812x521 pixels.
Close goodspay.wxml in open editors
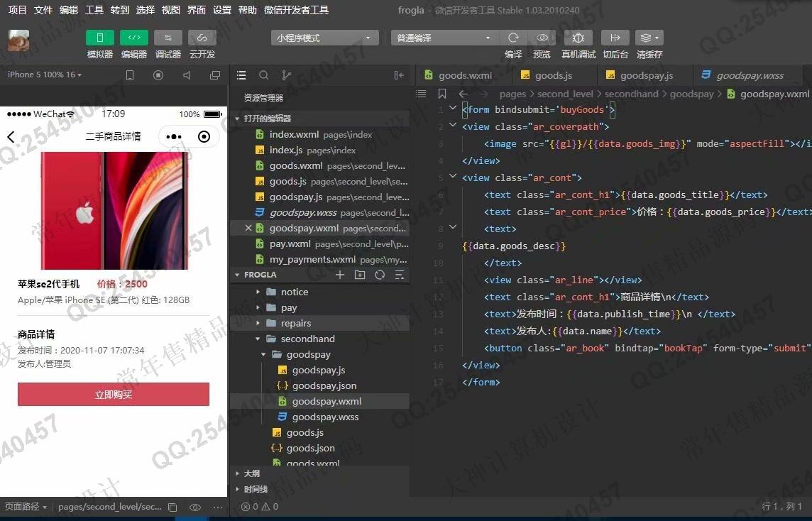[x=248, y=228]
